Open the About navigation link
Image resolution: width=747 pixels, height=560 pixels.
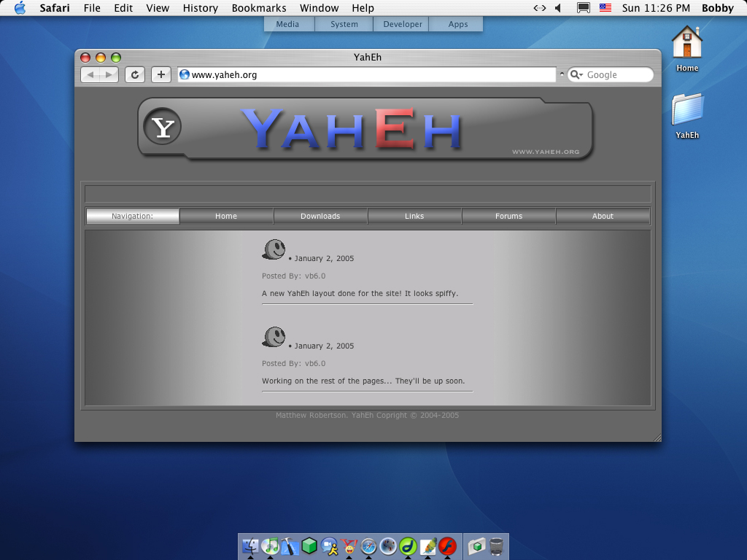[603, 216]
